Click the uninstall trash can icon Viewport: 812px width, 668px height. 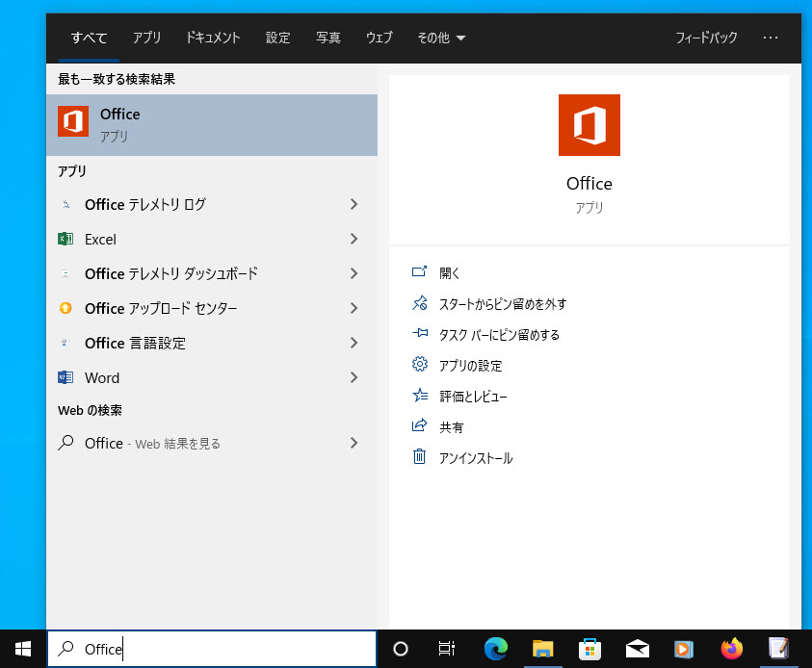pyautogui.click(x=419, y=457)
